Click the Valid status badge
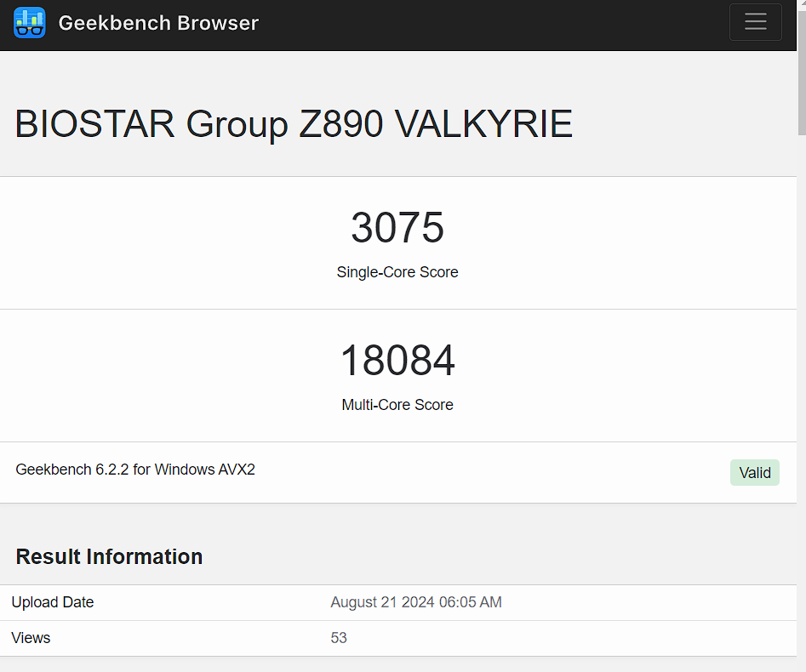Viewport: 806px width, 672px height. [x=755, y=473]
